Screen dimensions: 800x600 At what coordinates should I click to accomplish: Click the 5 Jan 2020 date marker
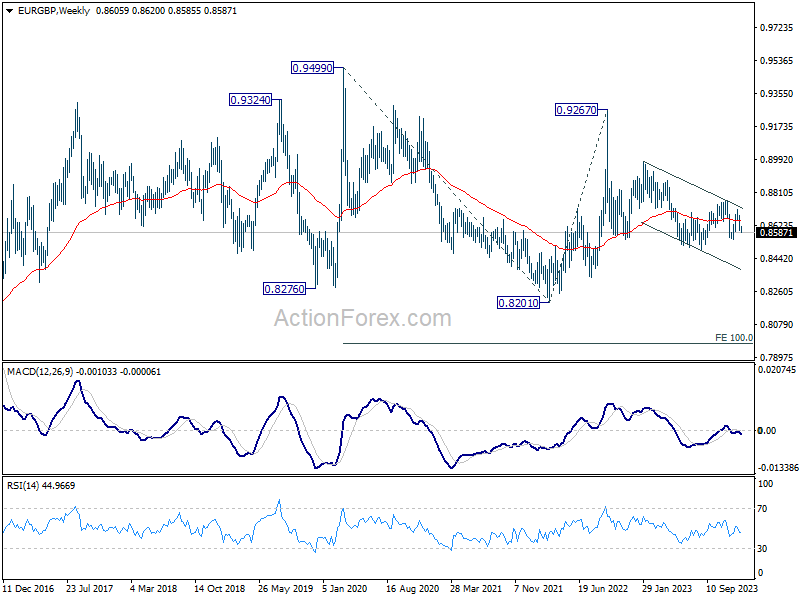[344, 589]
